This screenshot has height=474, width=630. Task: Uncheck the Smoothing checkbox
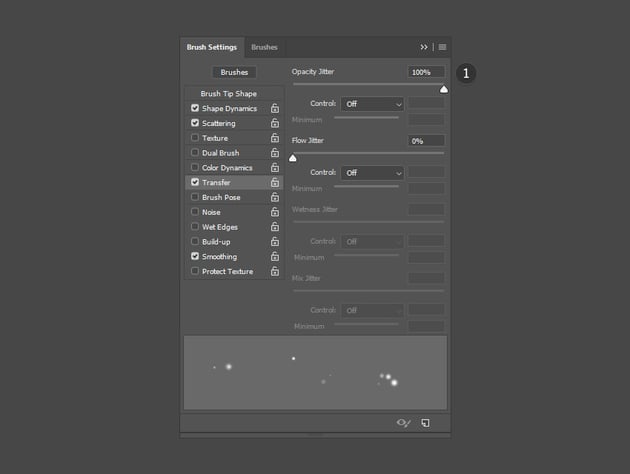(195, 256)
